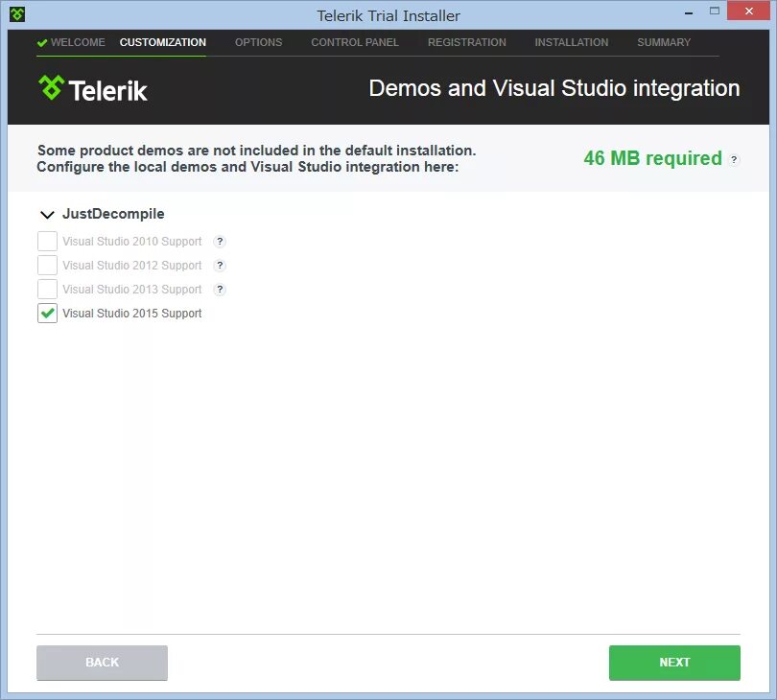This screenshot has height=700, width=777.
Task: Open help icon beside 46 MB required
Action: point(734,159)
